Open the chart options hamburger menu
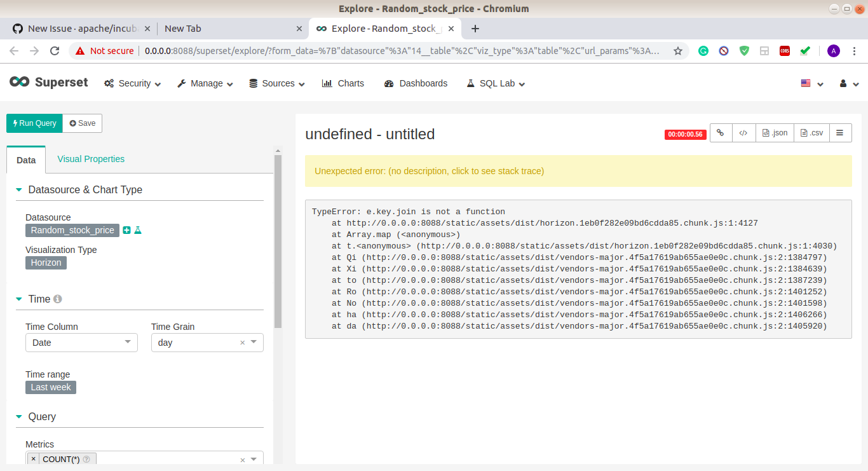Screen dimensions: 868x471 [x=840, y=133]
